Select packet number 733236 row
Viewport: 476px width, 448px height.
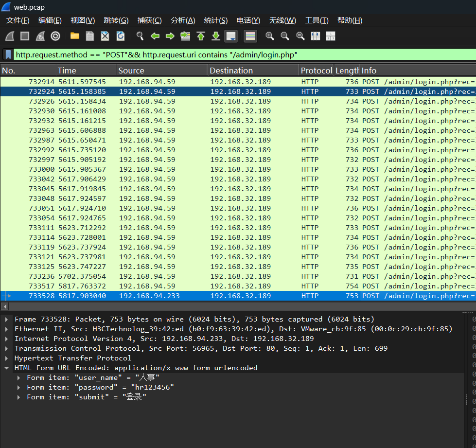194,276
